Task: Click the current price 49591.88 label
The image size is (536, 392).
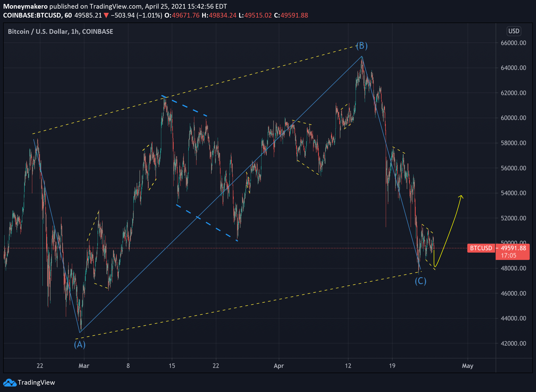Action: click(513, 248)
